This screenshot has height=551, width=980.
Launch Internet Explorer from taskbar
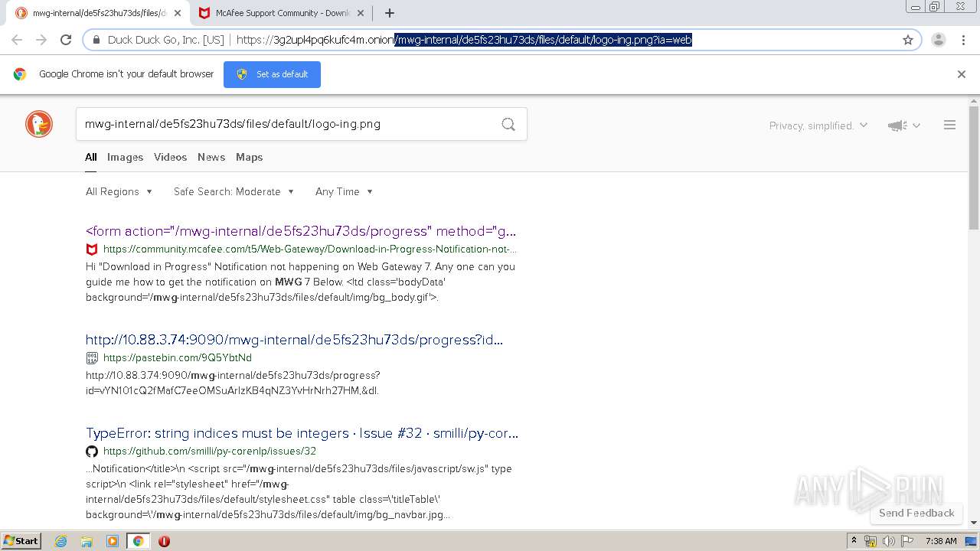point(61,541)
